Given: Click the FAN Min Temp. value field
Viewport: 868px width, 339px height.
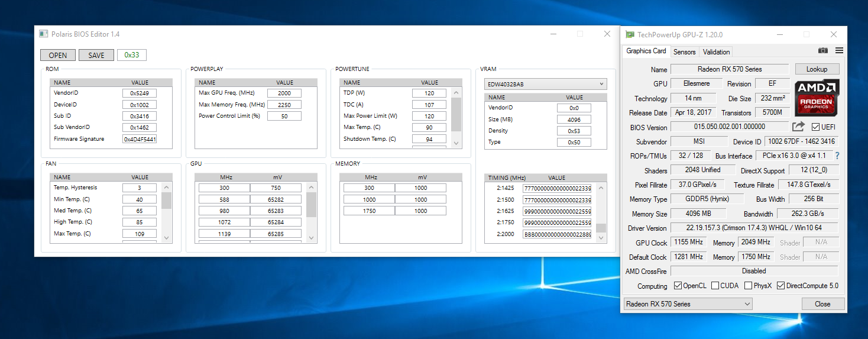Looking at the screenshot, I should coord(140,199).
